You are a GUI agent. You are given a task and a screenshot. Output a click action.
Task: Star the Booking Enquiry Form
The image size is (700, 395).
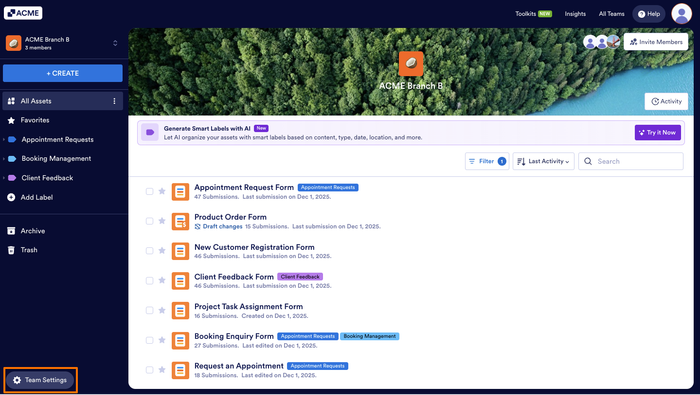point(162,340)
